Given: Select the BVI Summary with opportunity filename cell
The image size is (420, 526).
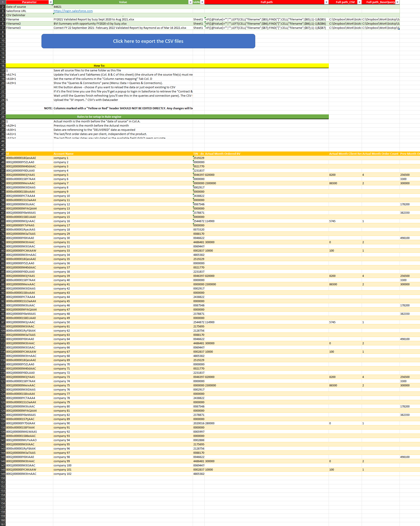Looking at the screenshot, I should [x=123, y=24].
